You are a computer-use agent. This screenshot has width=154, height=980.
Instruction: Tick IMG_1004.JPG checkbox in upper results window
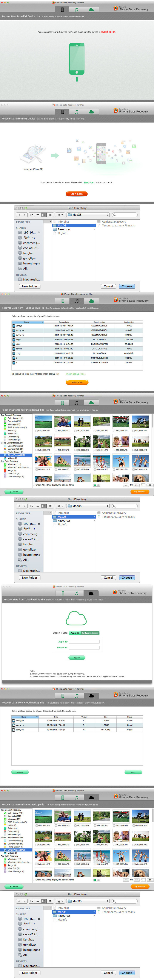pyautogui.click(x=56, y=431)
